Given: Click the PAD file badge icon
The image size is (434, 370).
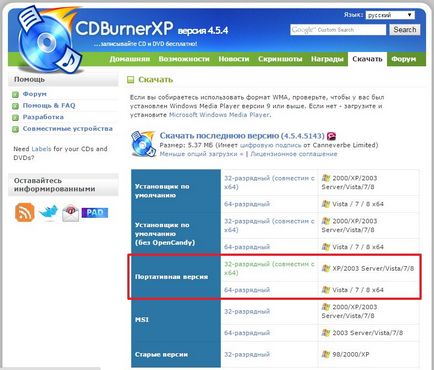Looking at the screenshot, I should coord(95,213).
